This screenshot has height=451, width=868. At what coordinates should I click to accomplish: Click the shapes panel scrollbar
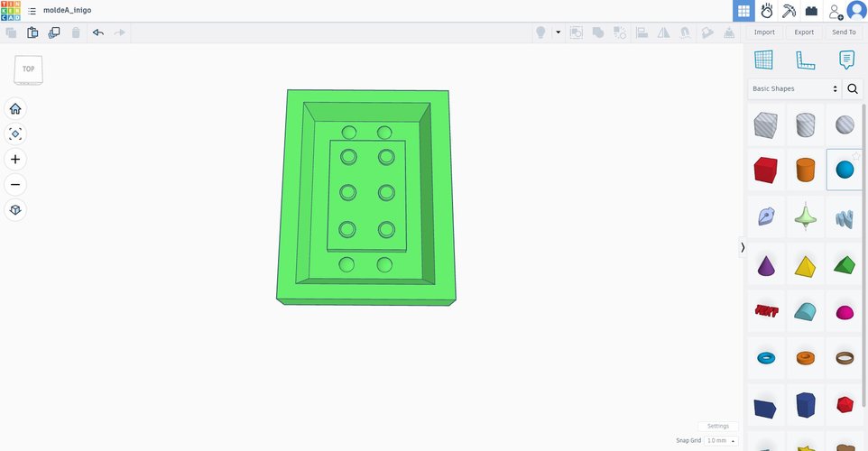[864, 254]
